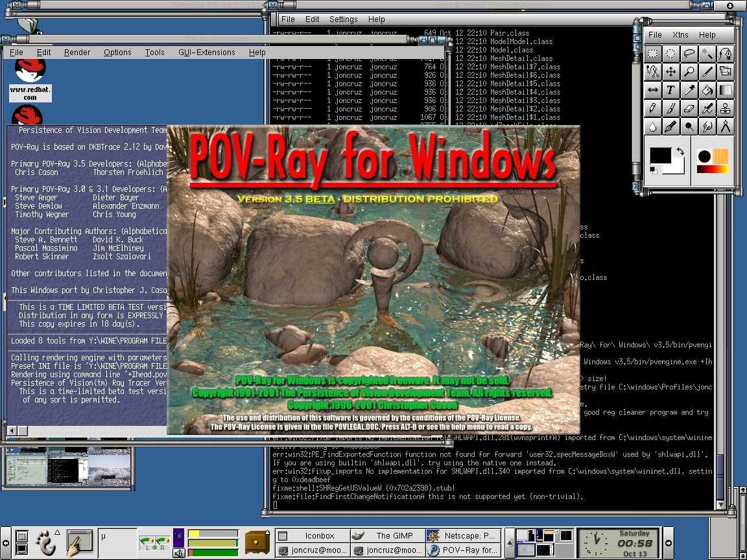Select the Fuzzy Select magic wand tool
Screen dimensions: 747x560
point(707,54)
